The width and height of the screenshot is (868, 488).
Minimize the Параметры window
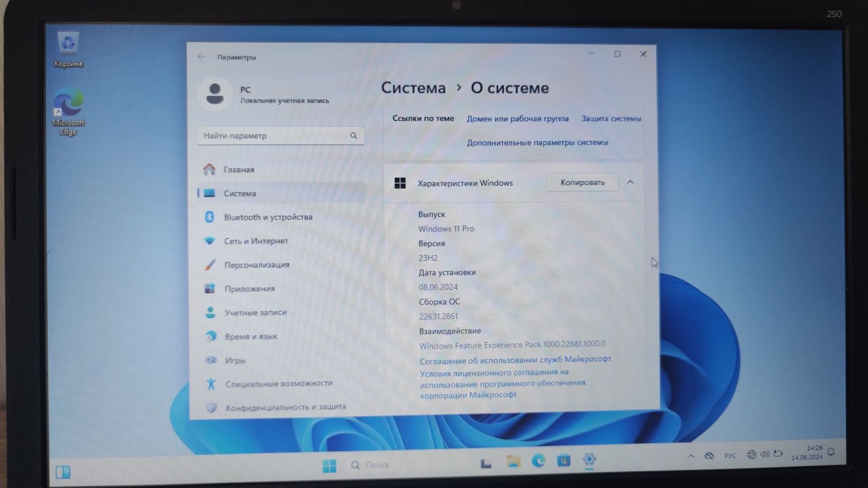(x=591, y=54)
